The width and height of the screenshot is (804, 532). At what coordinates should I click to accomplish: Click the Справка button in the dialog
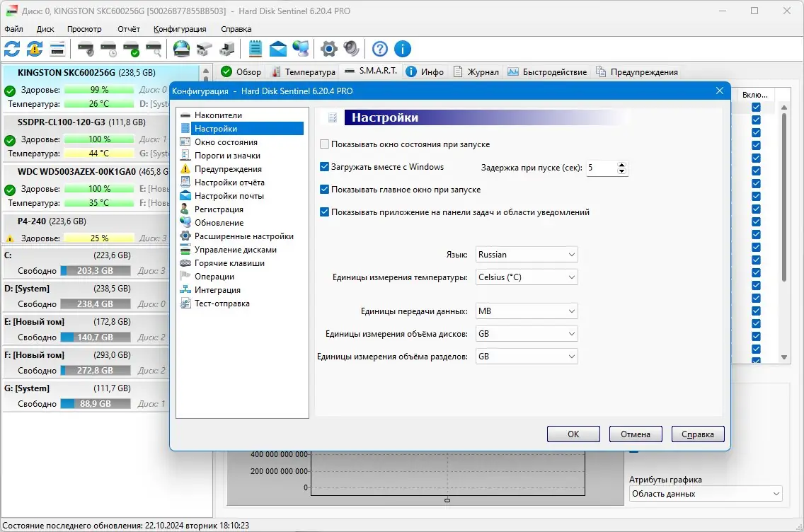point(697,434)
